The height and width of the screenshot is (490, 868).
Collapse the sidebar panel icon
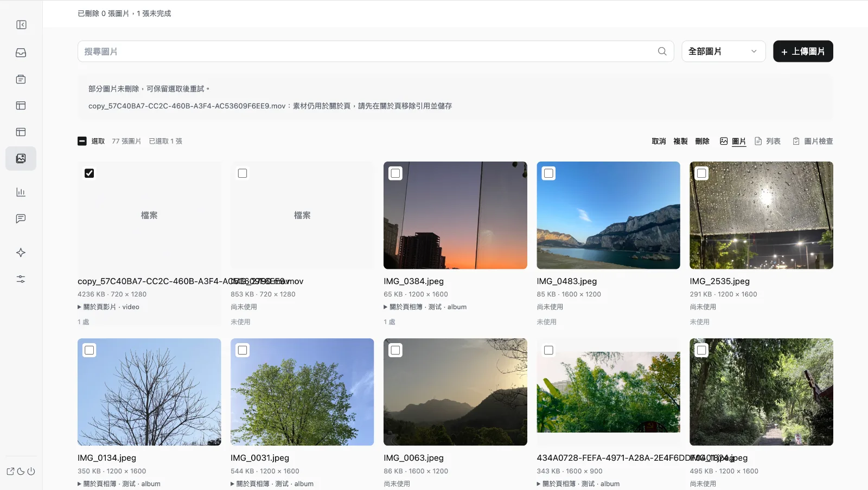click(21, 25)
